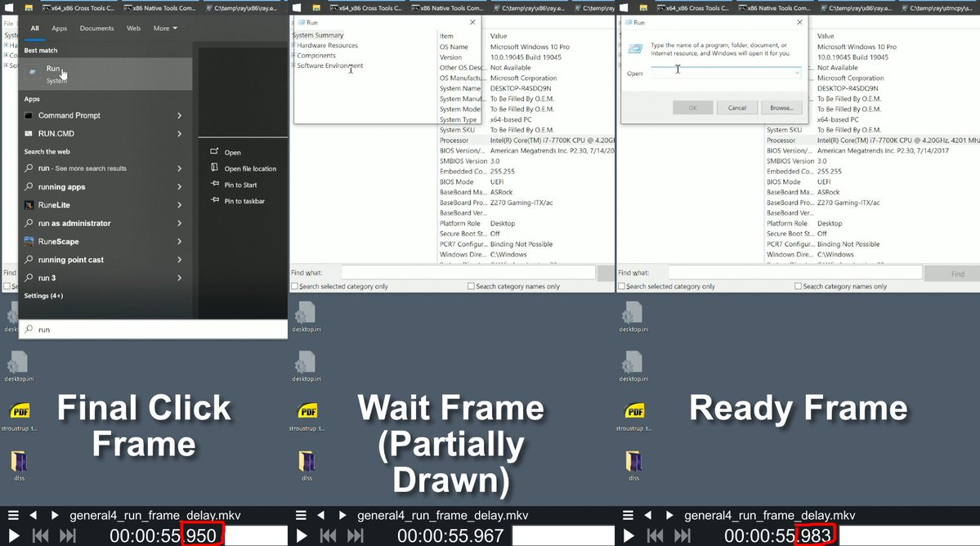
Task: Click the skip-to-next icon beside timestamp 00:00:55.967
Action: tap(355, 536)
